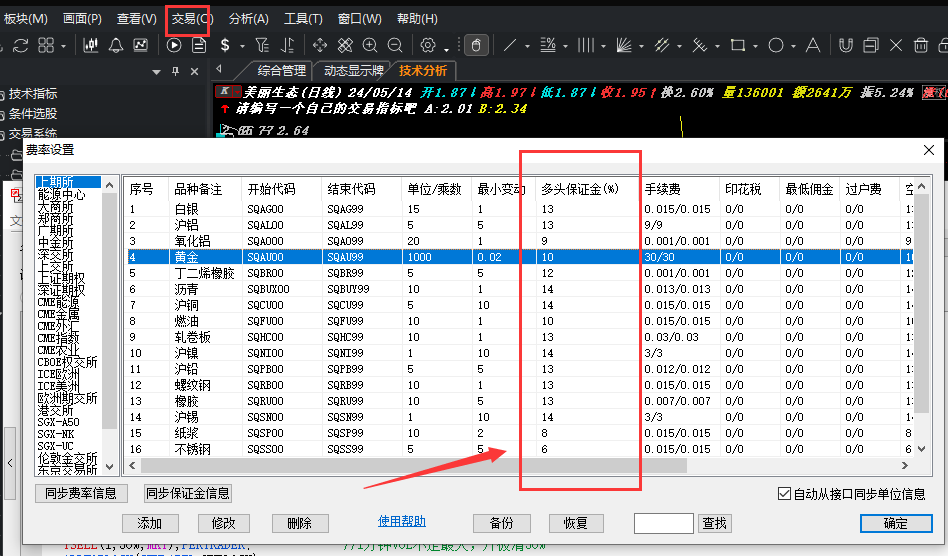This screenshot has height=556, width=948.
Task: Select the rectangle drawing tool
Action: 738,45
